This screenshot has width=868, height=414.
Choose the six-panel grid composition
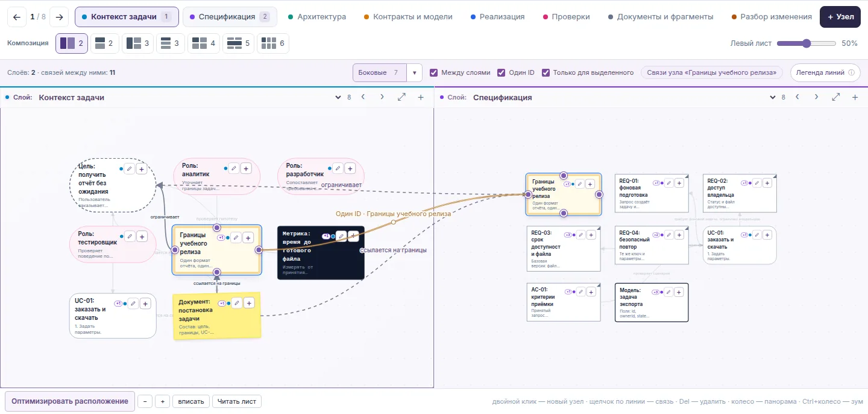coord(274,43)
